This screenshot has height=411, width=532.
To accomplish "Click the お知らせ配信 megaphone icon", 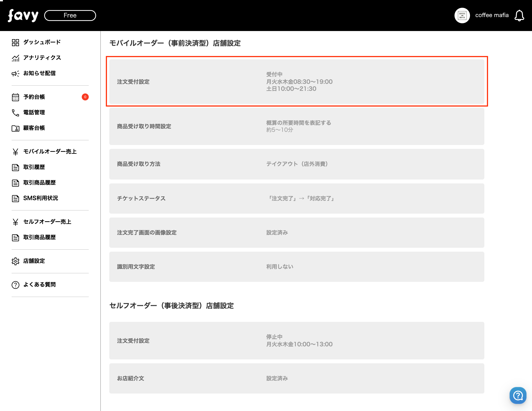I will point(15,73).
